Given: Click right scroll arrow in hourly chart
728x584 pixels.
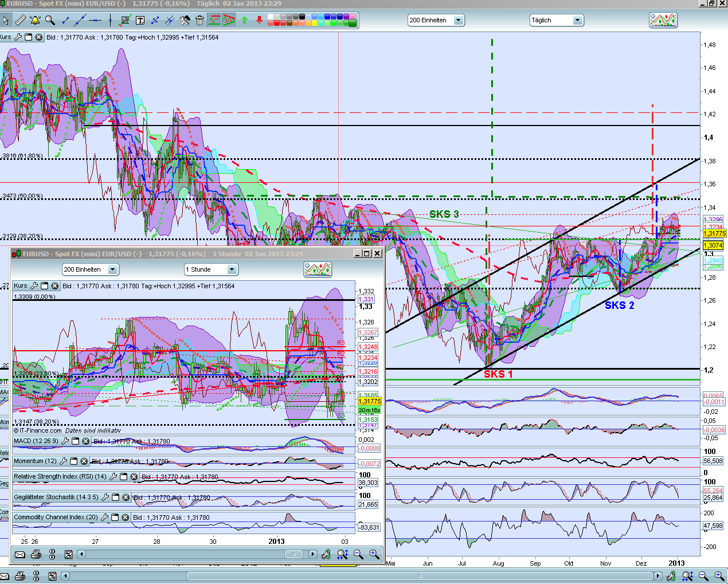Looking at the screenshot, I should pos(312,554).
